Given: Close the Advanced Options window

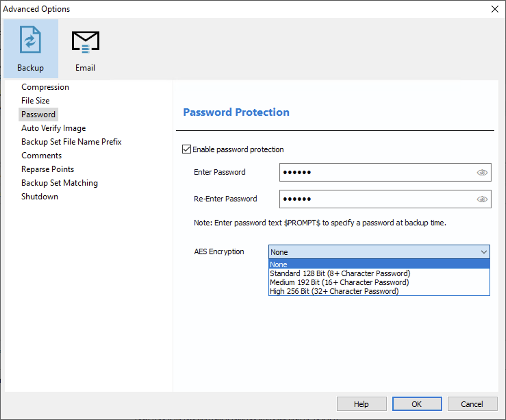Looking at the screenshot, I should click(x=495, y=9).
